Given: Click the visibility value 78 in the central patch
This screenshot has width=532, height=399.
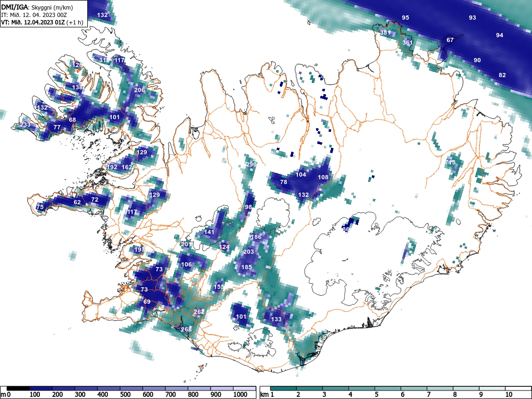Looking at the screenshot, I should 284,182.
